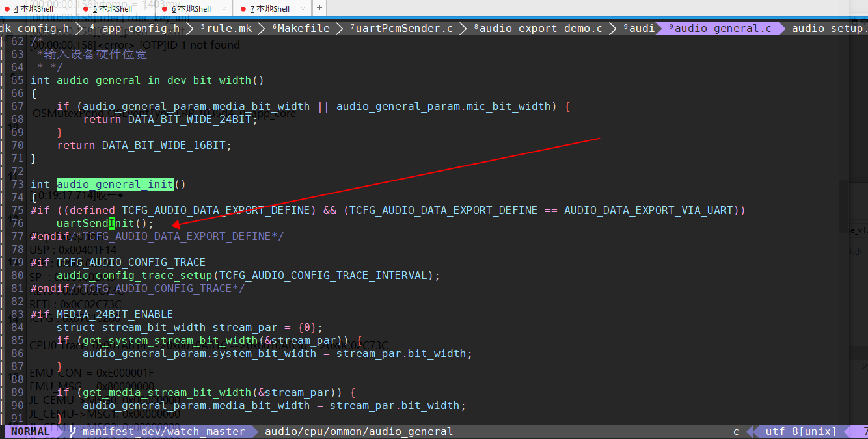This screenshot has height=439, width=868.
Task: Select the "7 本地Shell" terminal tab
Action: (270, 8)
